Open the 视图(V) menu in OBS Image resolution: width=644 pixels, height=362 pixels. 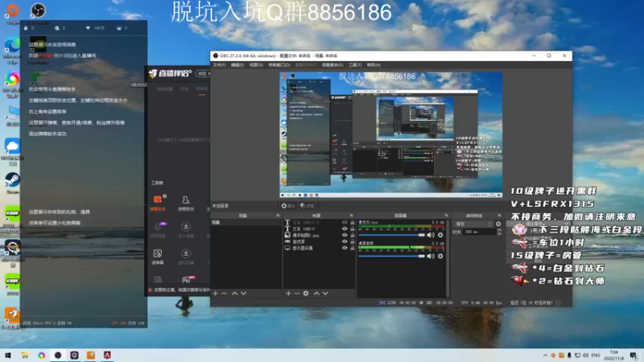pos(256,65)
